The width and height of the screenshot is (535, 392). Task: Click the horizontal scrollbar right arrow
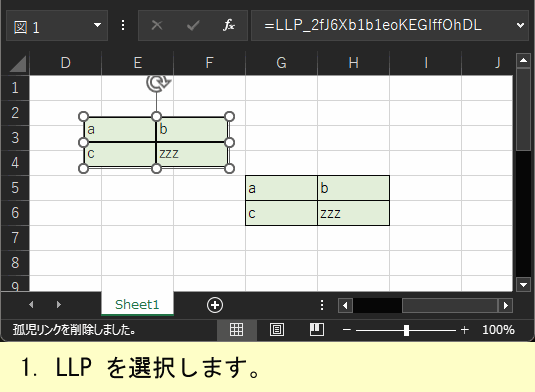[x=506, y=305]
